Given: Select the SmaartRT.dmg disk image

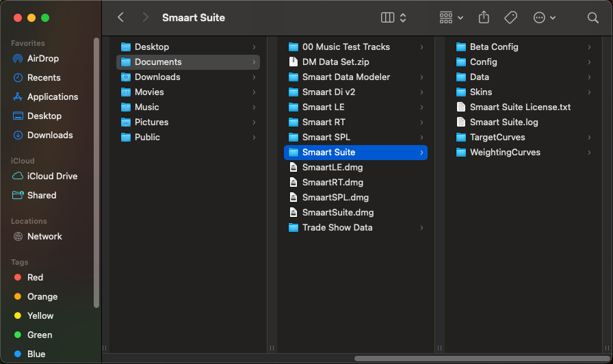Looking at the screenshot, I should click(356, 183).
